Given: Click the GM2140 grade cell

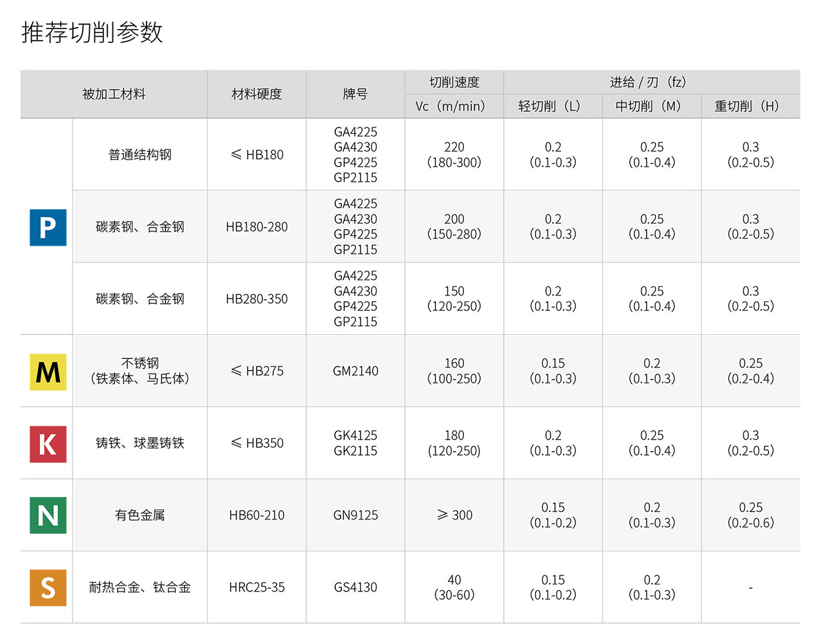Looking at the screenshot, I should point(355,371).
